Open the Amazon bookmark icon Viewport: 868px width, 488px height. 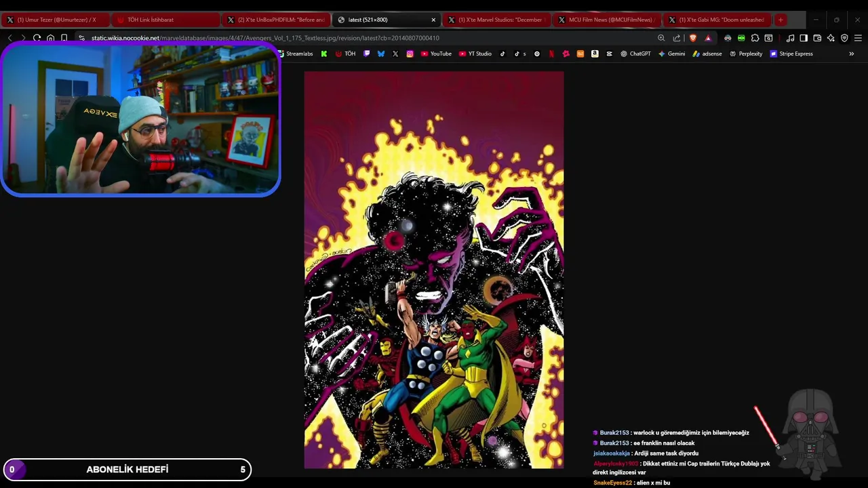pos(595,54)
